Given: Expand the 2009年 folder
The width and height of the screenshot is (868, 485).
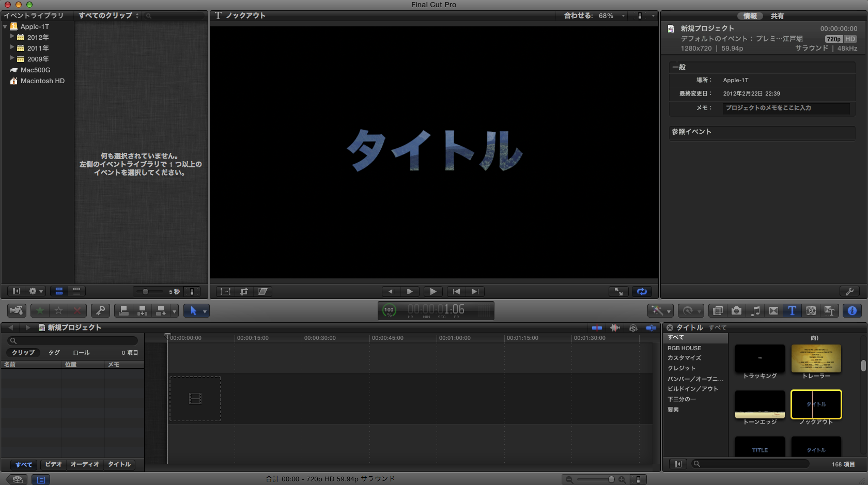Looking at the screenshot, I should (x=12, y=58).
